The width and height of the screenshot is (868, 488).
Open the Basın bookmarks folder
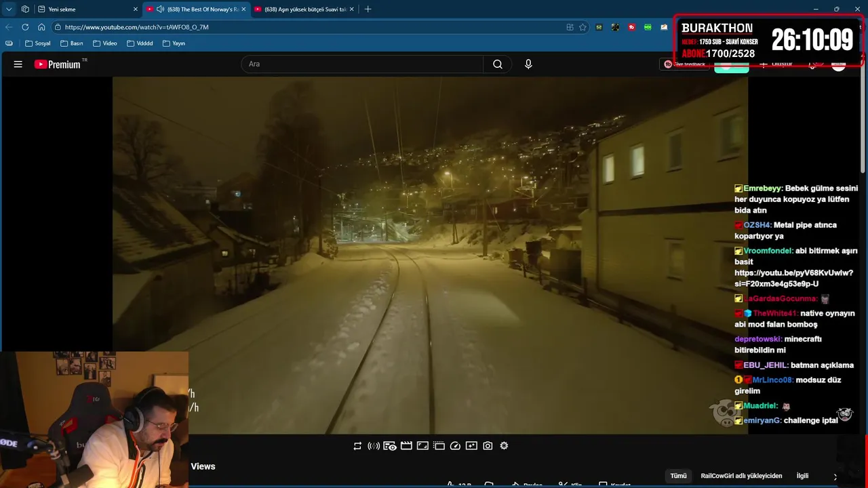pos(72,43)
